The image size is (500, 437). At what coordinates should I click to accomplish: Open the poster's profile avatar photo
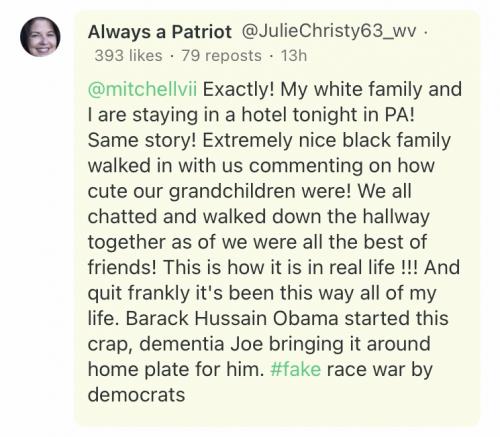coord(40,37)
